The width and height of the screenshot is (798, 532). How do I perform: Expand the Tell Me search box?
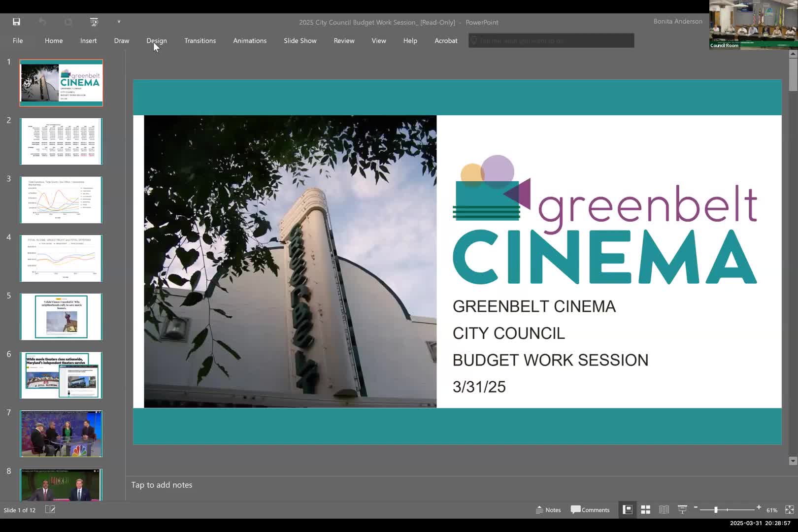pyautogui.click(x=551, y=40)
